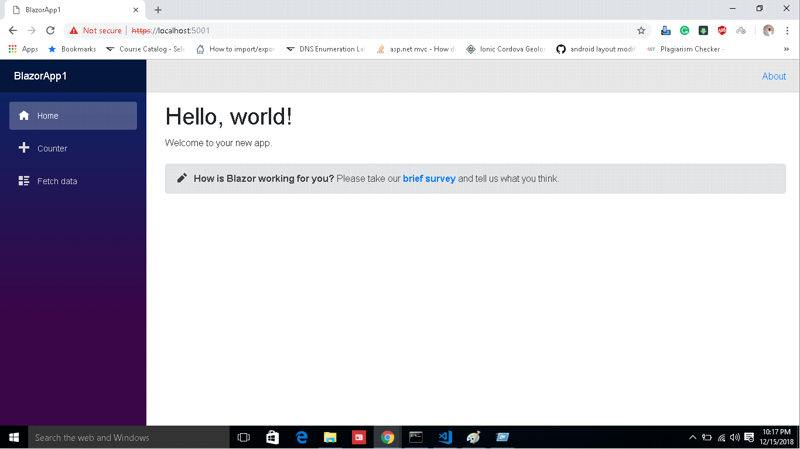Open the Plagiarism Checker bookmark
This screenshot has width=800, height=449.
pos(685,49)
